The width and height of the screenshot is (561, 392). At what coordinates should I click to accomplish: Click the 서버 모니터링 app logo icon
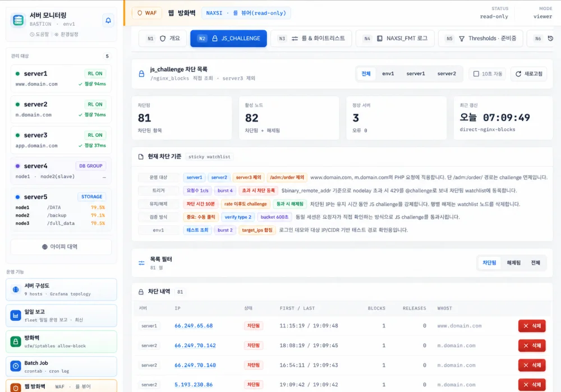[19, 20]
